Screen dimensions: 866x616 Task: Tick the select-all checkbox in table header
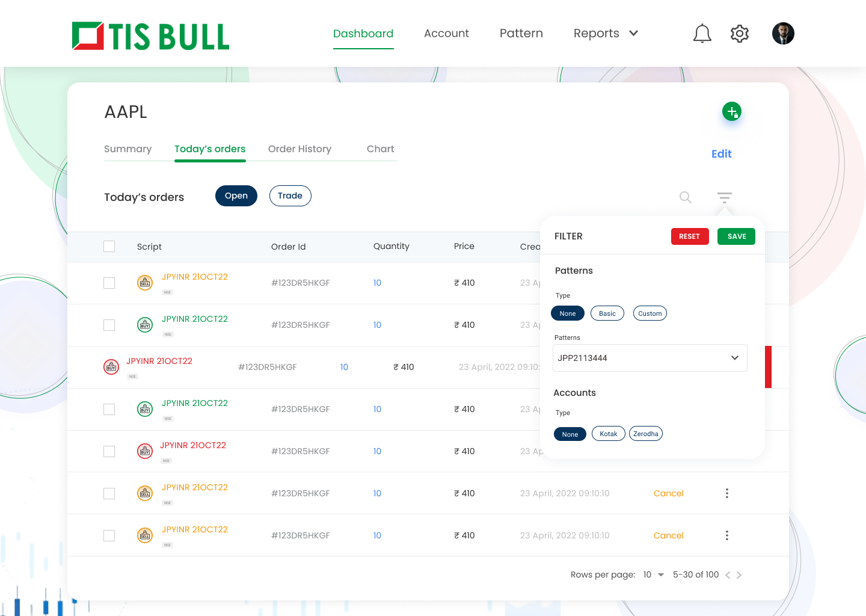[109, 246]
